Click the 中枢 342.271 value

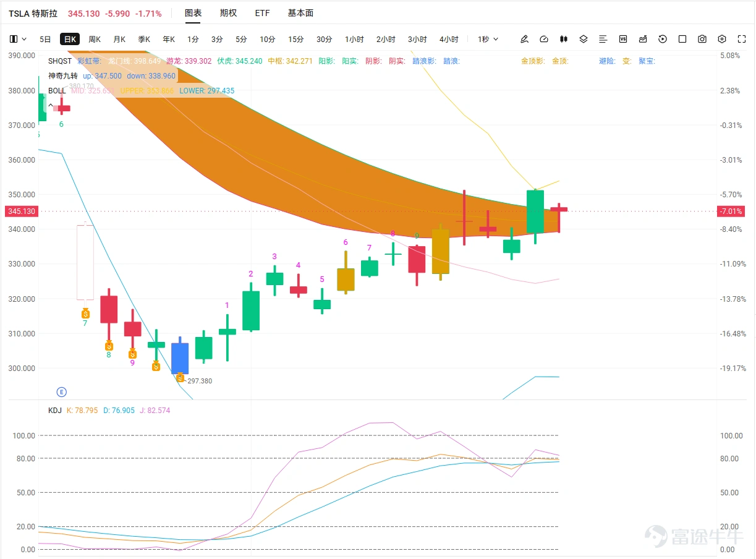point(291,61)
